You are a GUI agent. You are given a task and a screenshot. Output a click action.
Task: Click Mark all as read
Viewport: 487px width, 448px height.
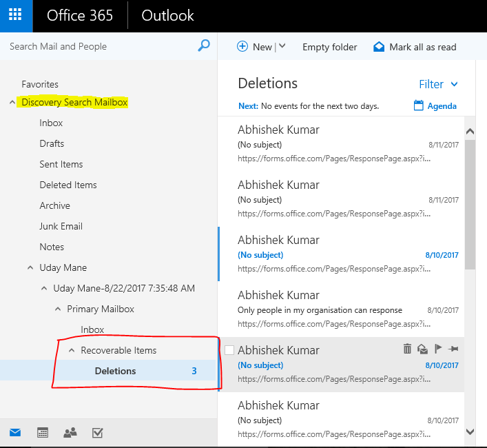(x=423, y=47)
